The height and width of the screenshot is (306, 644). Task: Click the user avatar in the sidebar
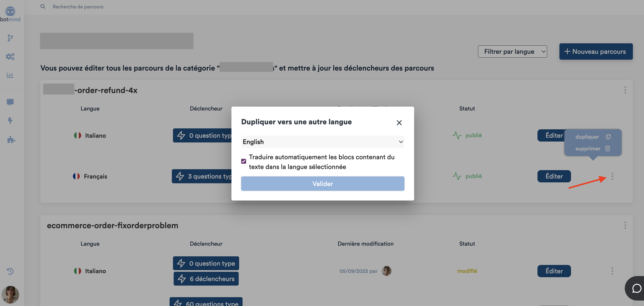pyautogui.click(x=10, y=294)
